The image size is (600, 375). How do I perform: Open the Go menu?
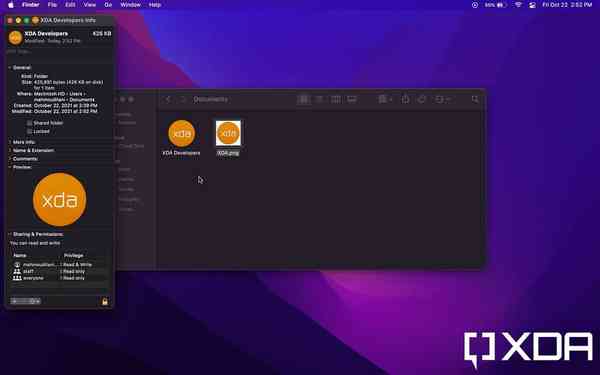[x=108, y=5]
